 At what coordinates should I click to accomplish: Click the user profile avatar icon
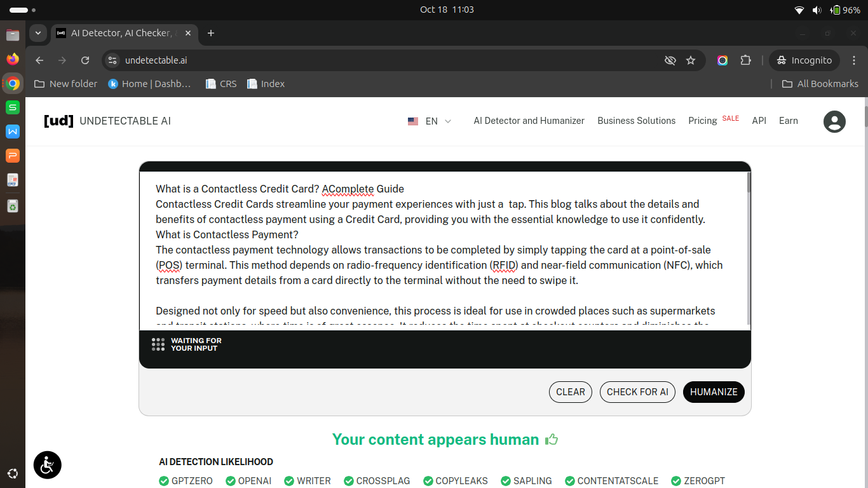(x=834, y=121)
